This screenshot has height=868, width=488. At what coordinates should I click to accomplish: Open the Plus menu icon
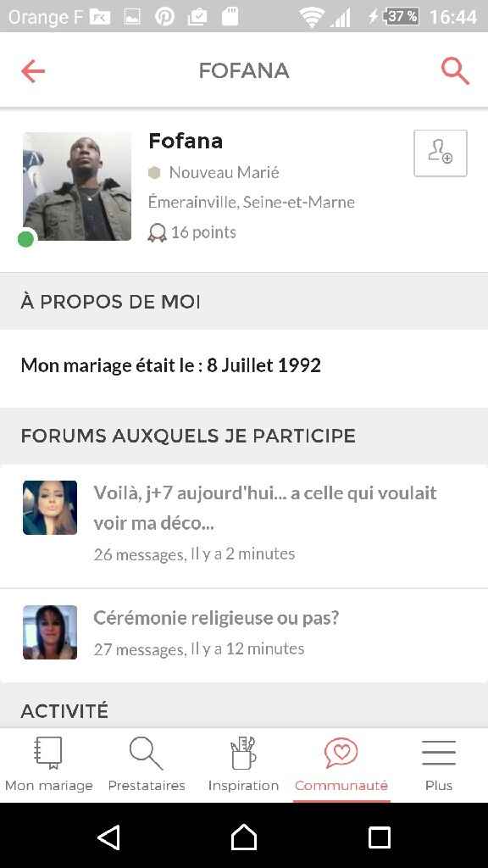438,751
